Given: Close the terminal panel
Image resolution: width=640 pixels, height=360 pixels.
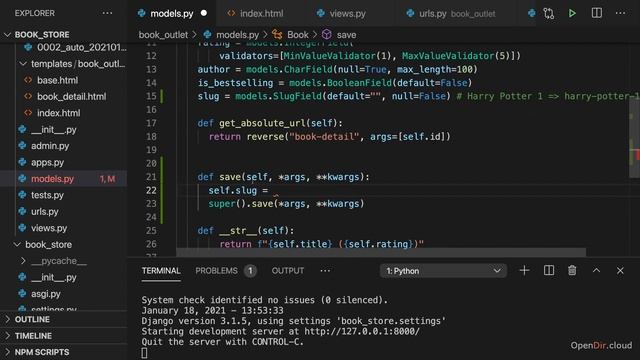Looking at the screenshot, I should [620, 271].
